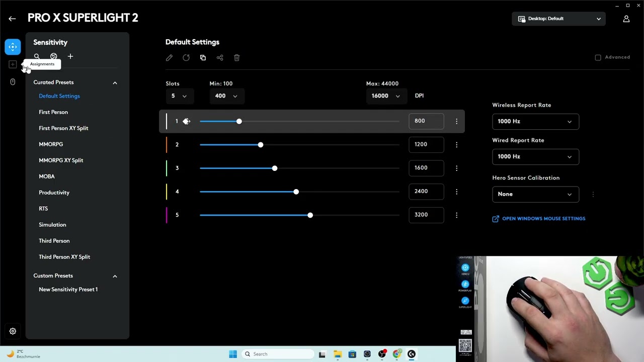Select RTS preset
The image size is (644, 362).
pyautogui.click(x=43, y=209)
